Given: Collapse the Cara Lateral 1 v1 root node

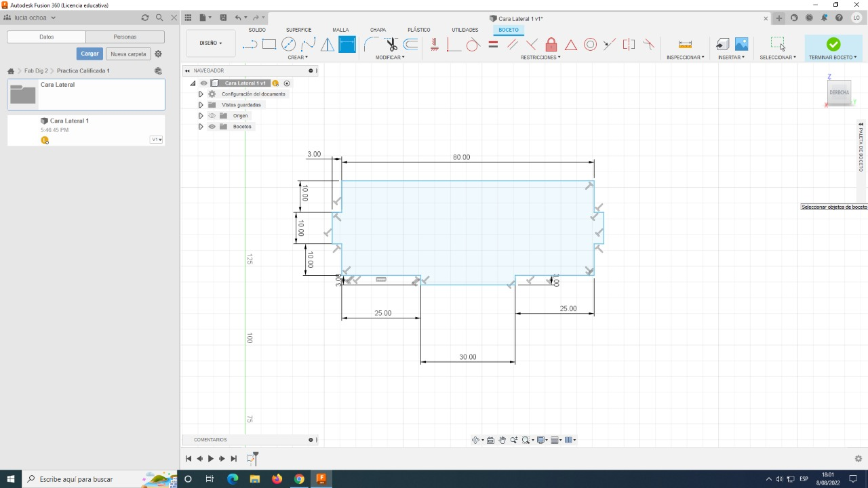Looking at the screenshot, I should 193,83.
